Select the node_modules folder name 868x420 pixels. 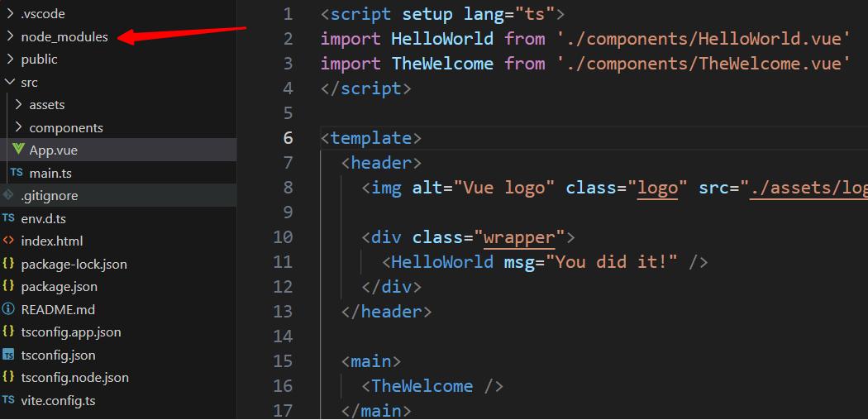pyautogui.click(x=64, y=37)
